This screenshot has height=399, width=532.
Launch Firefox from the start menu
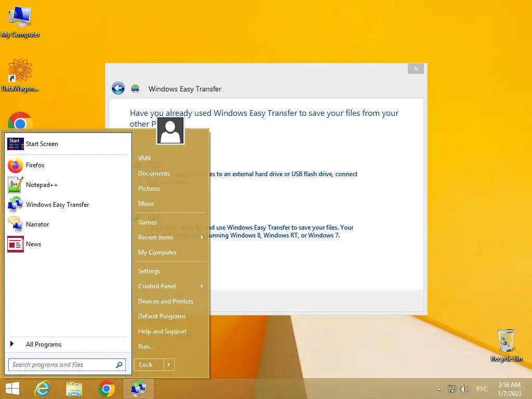[x=68, y=165]
